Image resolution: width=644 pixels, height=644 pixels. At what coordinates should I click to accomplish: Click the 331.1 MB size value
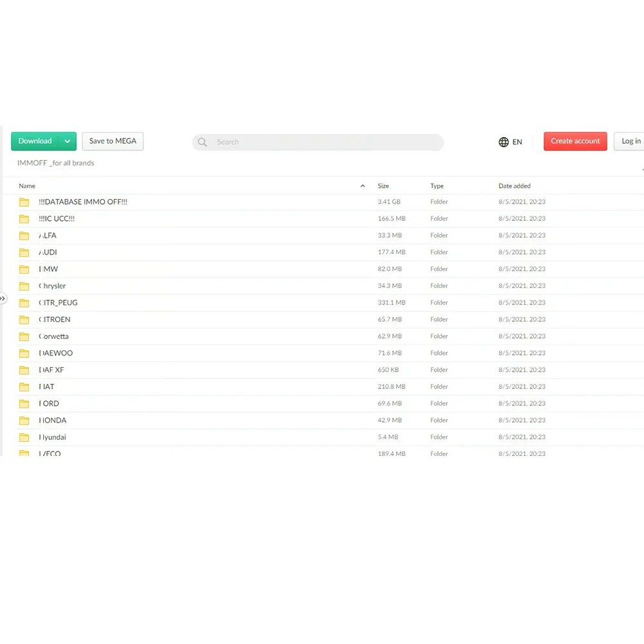[x=392, y=303]
